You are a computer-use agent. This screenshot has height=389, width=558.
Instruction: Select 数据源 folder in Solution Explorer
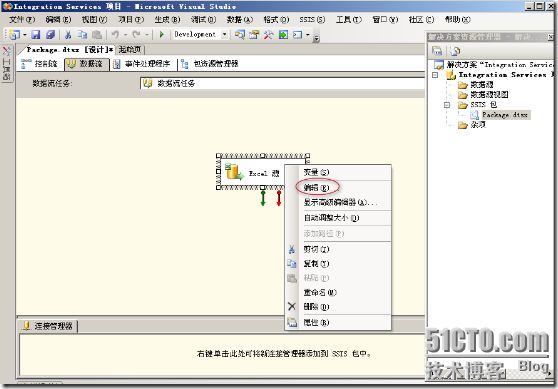pos(476,85)
